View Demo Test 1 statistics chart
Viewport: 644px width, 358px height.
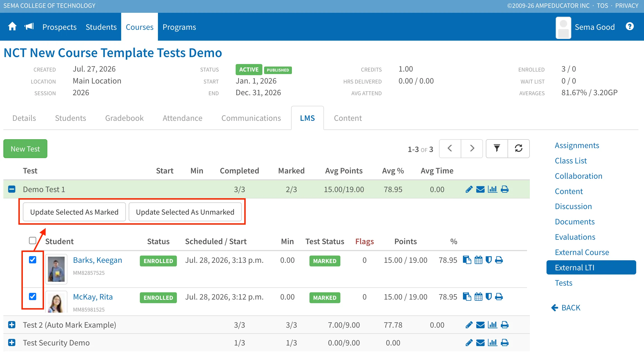click(x=492, y=189)
